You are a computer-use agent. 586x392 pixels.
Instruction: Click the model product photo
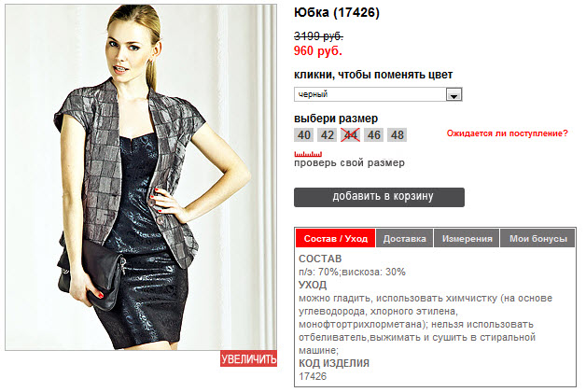[141, 177]
